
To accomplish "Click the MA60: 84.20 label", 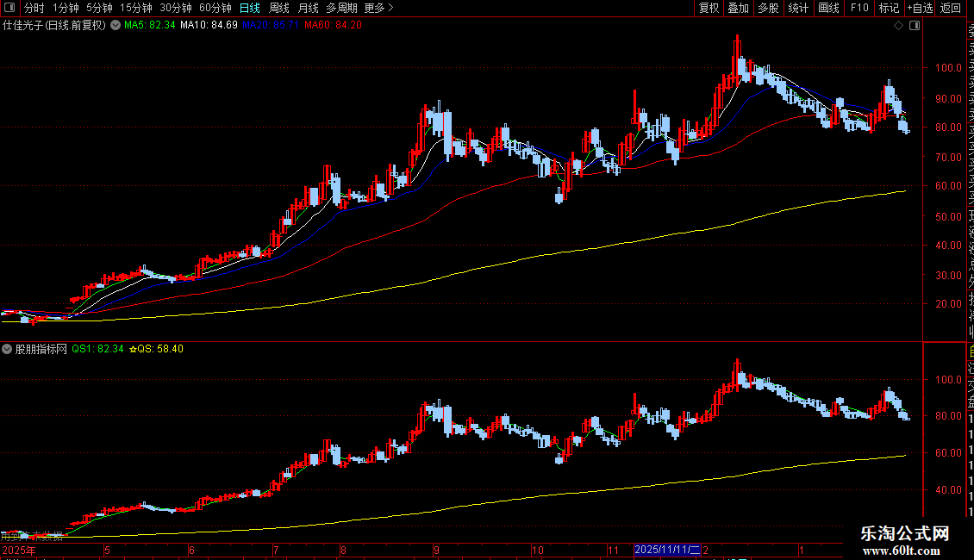I will [x=333, y=26].
